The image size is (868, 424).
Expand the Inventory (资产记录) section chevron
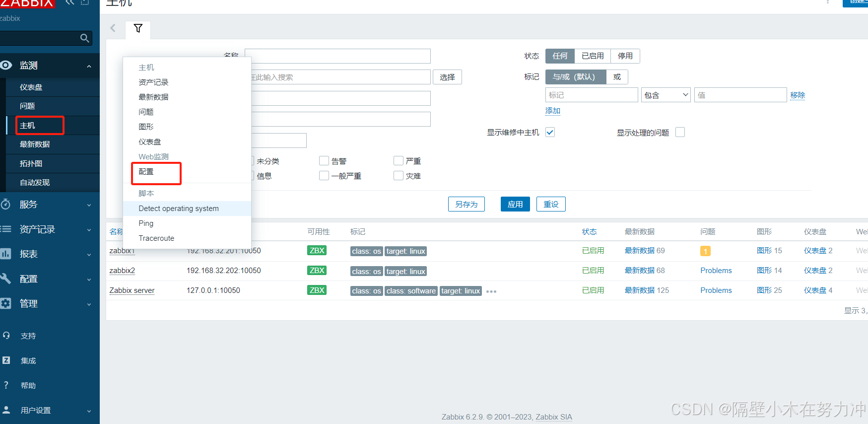[89, 230]
